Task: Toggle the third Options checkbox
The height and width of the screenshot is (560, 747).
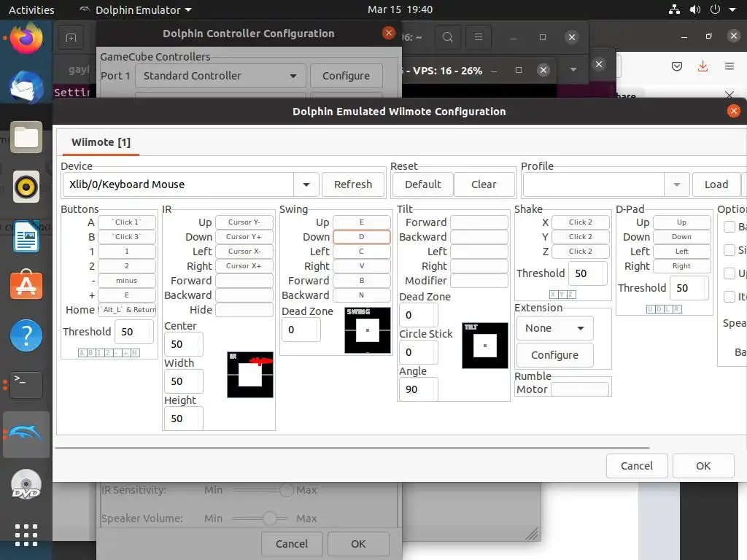Action: pyautogui.click(x=729, y=273)
